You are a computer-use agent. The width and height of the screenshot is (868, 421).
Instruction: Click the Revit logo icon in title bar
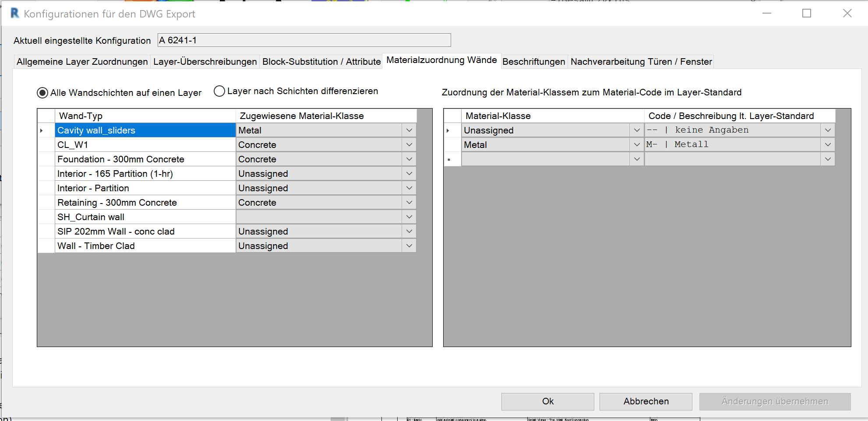pos(14,13)
